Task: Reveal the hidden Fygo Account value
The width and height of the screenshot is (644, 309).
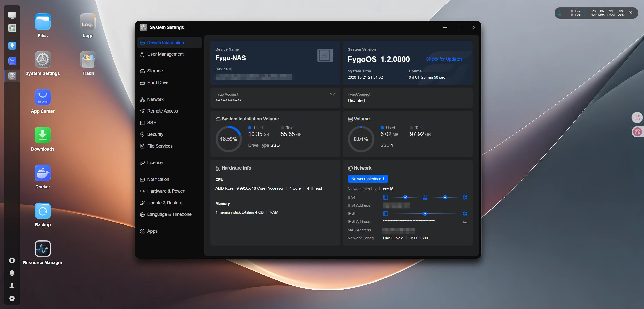Action: click(333, 95)
